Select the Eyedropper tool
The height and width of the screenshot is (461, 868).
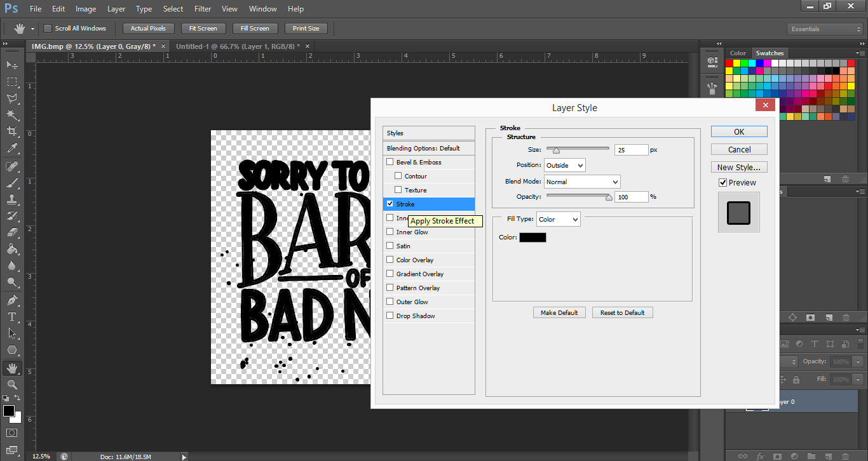pyautogui.click(x=11, y=149)
